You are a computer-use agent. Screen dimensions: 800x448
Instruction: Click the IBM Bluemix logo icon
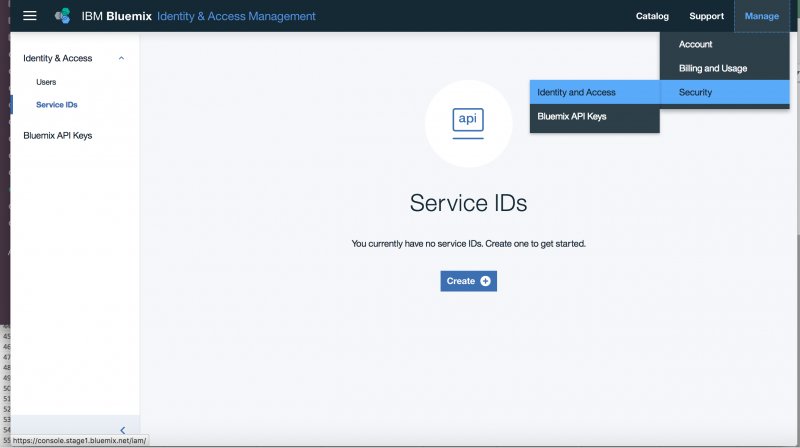pyautogui.click(x=63, y=16)
